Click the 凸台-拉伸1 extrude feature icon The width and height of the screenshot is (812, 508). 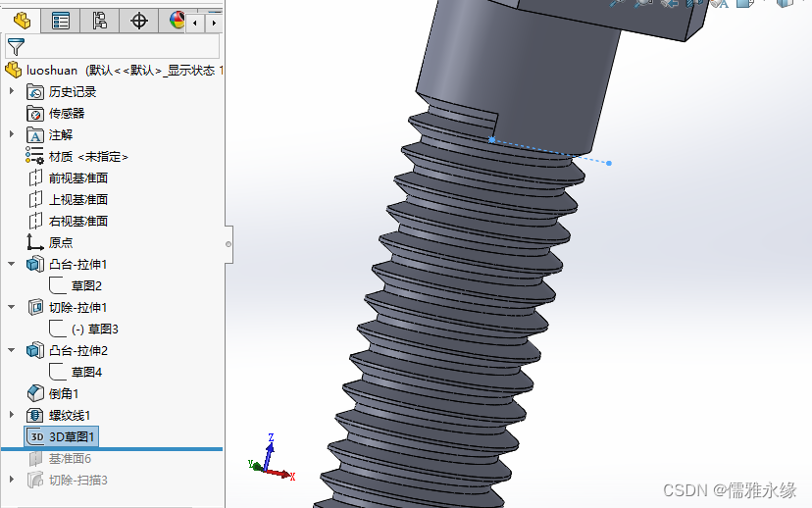coord(34,264)
